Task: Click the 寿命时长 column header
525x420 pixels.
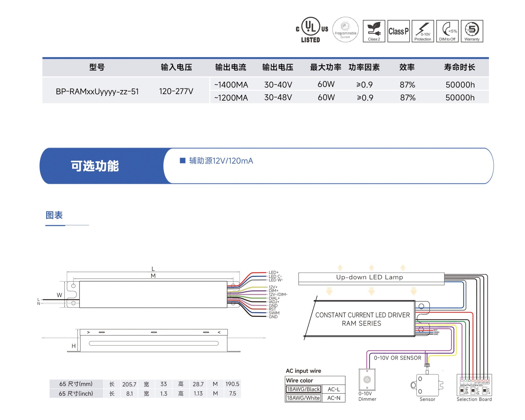Action: point(460,67)
